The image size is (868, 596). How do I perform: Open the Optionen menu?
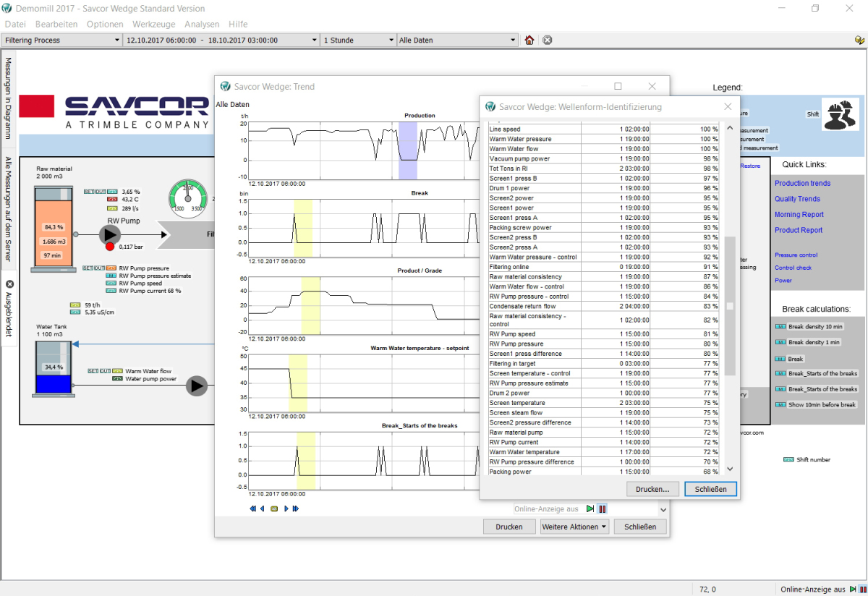[105, 24]
